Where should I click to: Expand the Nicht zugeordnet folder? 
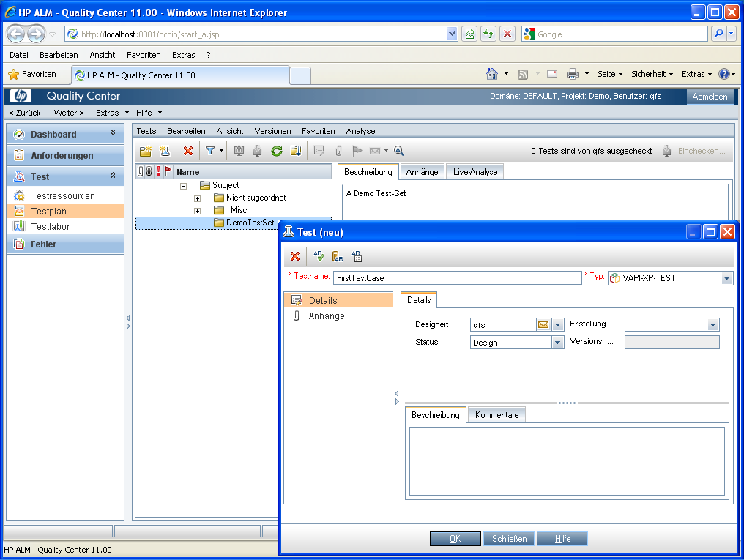click(x=198, y=198)
